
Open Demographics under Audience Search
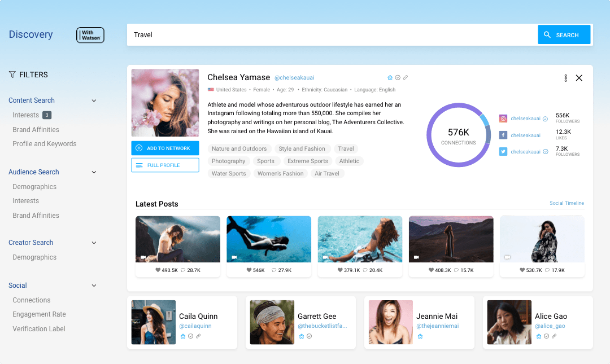34,187
